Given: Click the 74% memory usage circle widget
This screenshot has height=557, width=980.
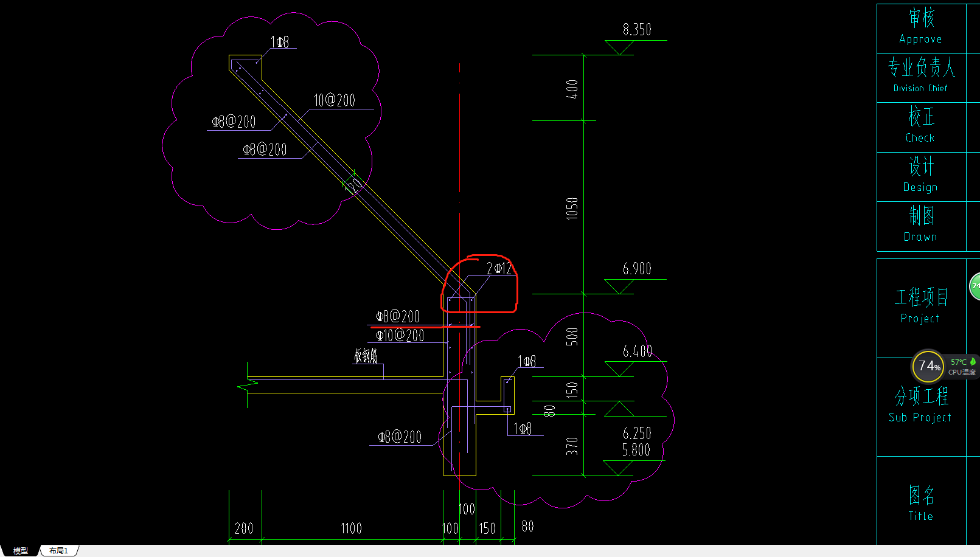Looking at the screenshot, I should tap(928, 366).
